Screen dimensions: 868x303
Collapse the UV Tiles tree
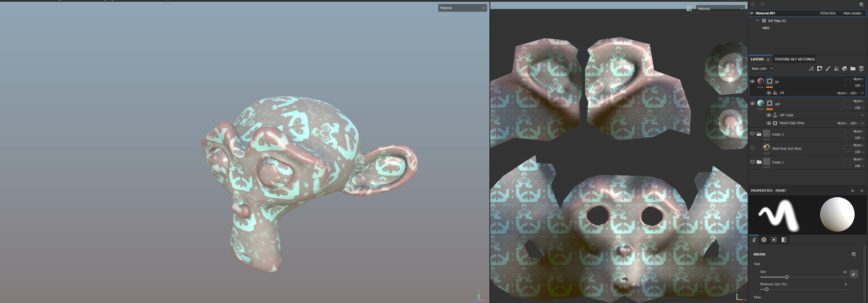point(757,21)
